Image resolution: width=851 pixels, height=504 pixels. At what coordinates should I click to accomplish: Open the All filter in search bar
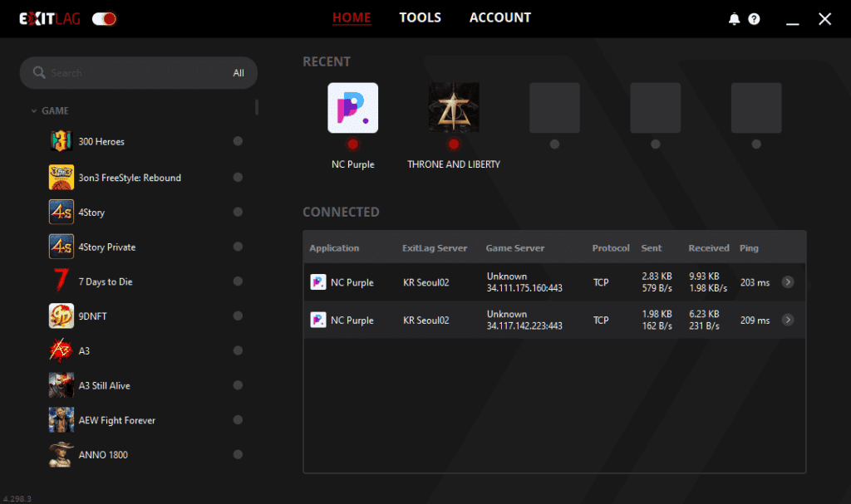click(x=239, y=73)
